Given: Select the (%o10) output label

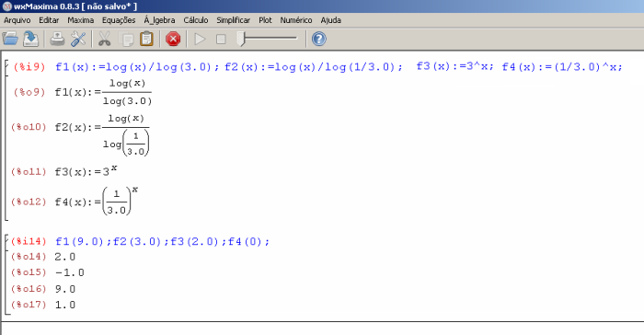Looking at the screenshot, I should coord(29,127).
